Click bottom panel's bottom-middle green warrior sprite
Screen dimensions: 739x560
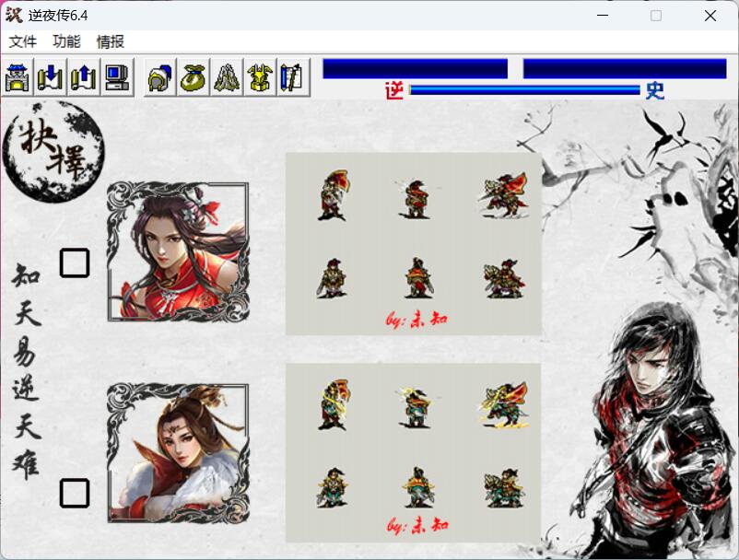(418, 487)
